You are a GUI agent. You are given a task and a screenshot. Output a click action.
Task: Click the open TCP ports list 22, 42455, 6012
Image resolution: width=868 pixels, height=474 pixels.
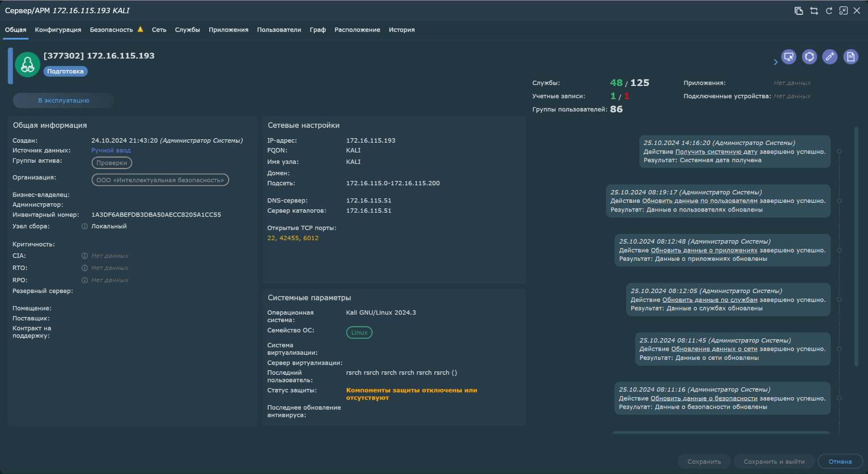[x=293, y=238]
